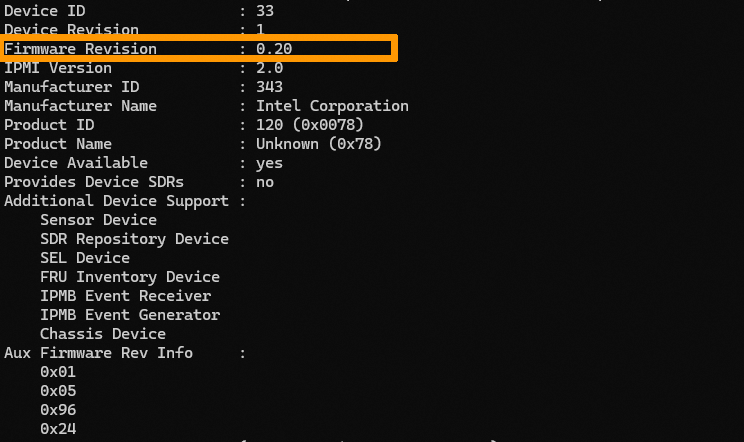Click the Provides Device SDRs value no
This screenshot has width=744, height=442.
tap(265, 182)
